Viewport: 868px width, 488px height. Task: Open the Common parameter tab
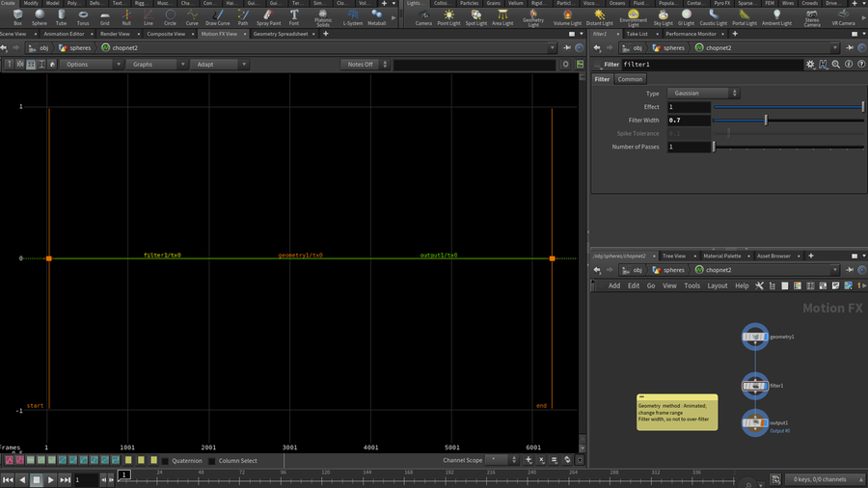[630, 79]
